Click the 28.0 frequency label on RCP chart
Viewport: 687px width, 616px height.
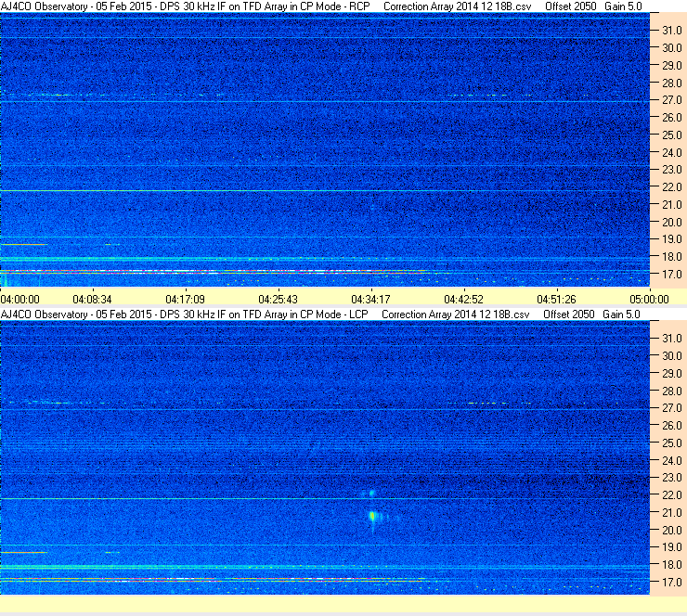(x=671, y=83)
